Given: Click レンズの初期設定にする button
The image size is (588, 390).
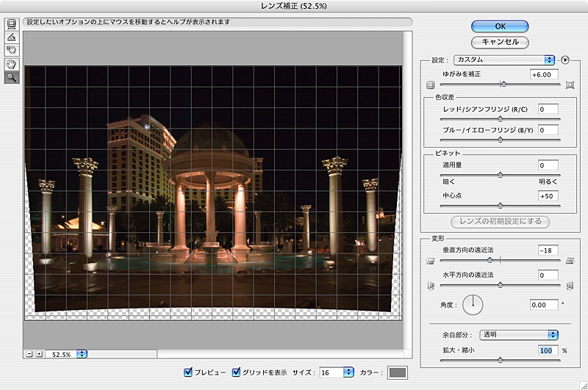Looking at the screenshot, I should point(501,221).
